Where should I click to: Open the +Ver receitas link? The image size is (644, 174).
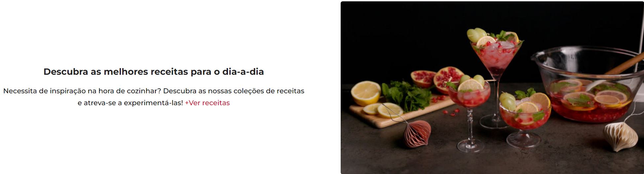[207, 103]
